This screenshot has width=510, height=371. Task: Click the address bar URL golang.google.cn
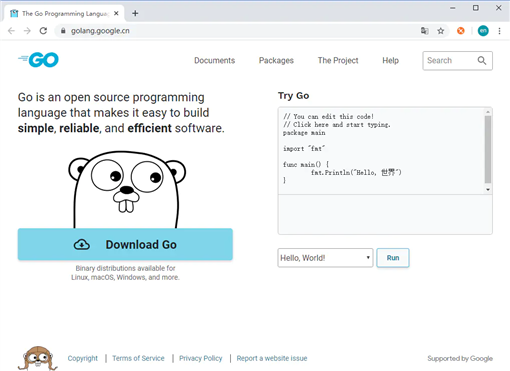pyautogui.click(x=100, y=31)
